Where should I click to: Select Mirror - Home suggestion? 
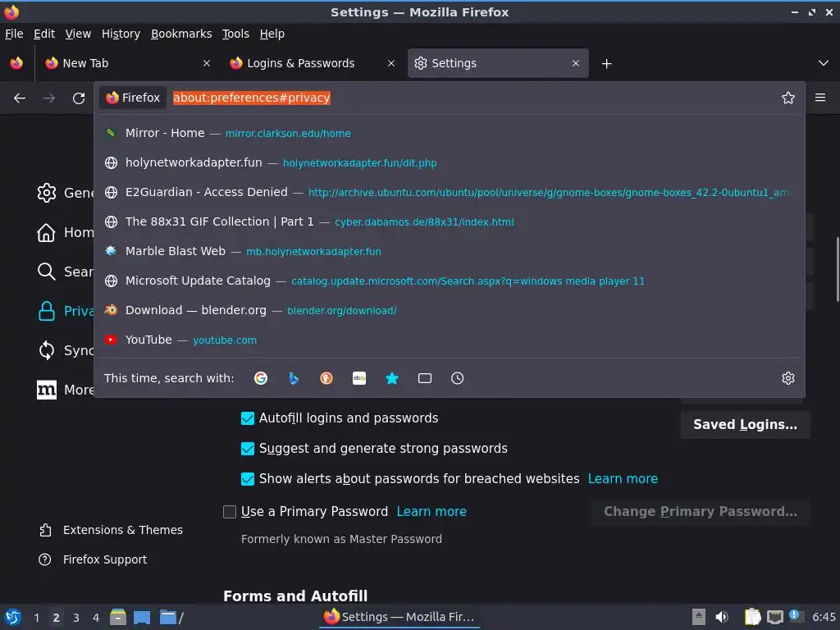point(450,134)
